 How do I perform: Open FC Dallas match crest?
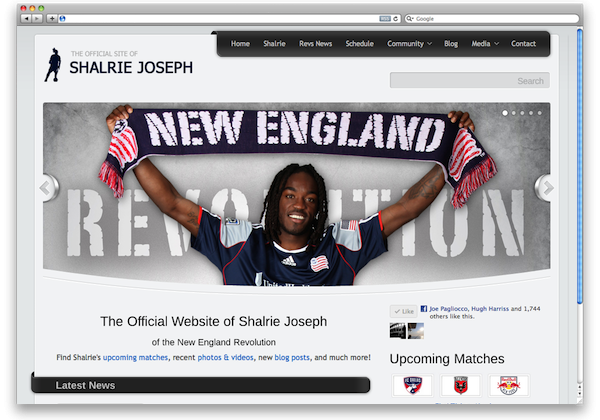coord(413,385)
